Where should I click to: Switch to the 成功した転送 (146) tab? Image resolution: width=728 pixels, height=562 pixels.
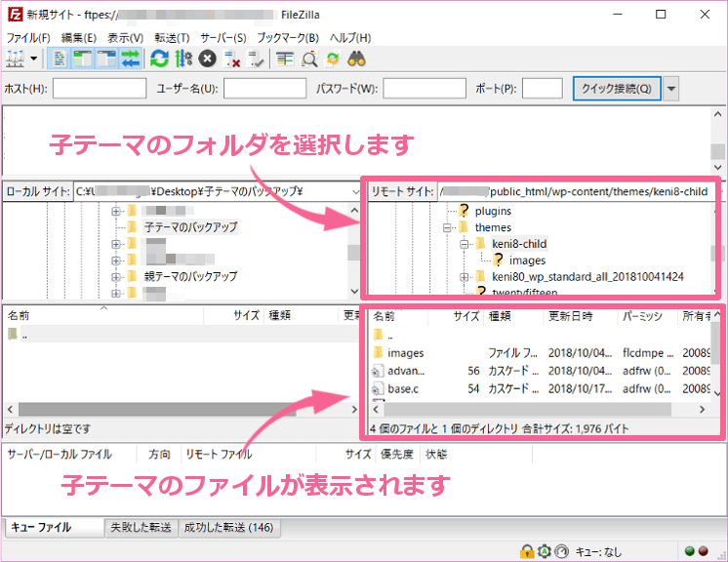coord(229,528)
